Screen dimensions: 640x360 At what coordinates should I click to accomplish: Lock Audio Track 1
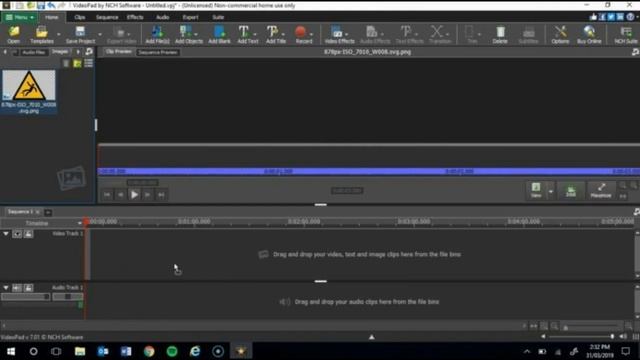coord(28,288)
